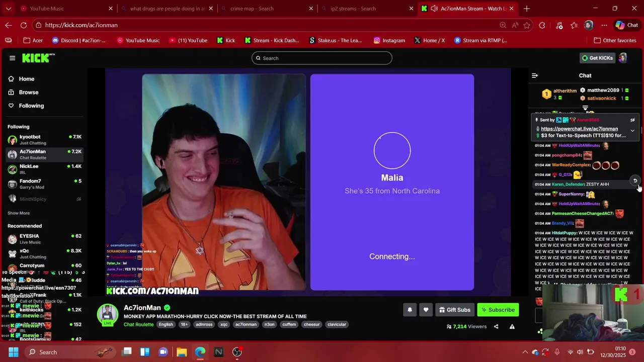Expand the chat leaderboard arrow
644x362 pixels.
[x=585, y=108]
